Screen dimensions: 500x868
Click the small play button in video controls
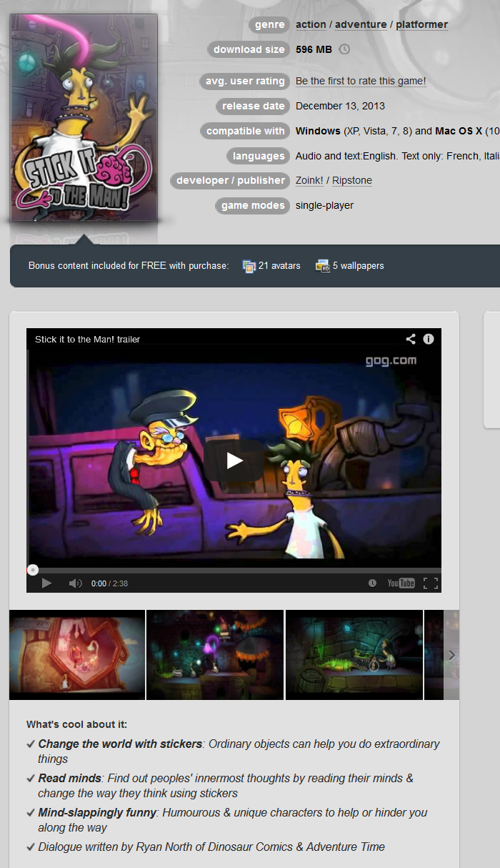pyautogui.click(x=46, y=583)
